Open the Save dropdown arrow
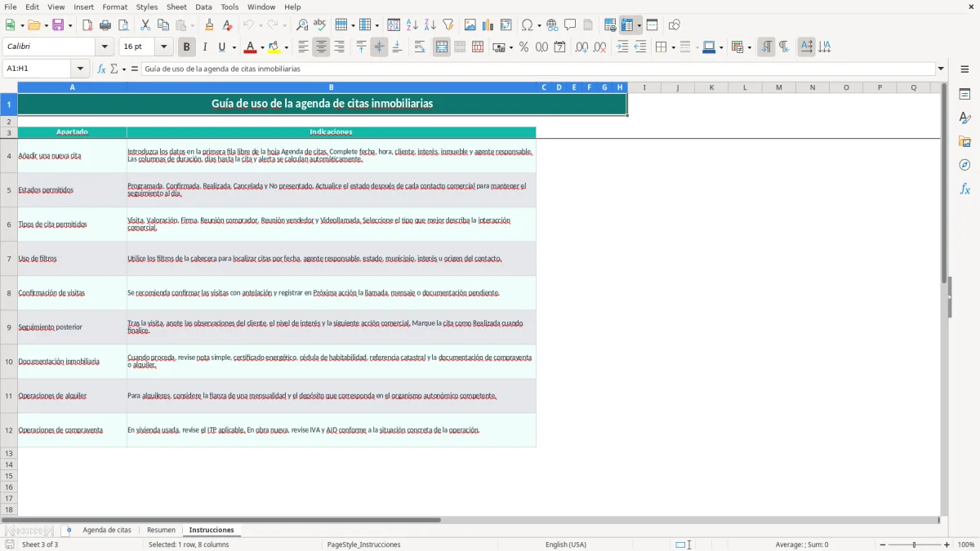Image resolution: width=980 pixels, height=551 pixels. 70,25
